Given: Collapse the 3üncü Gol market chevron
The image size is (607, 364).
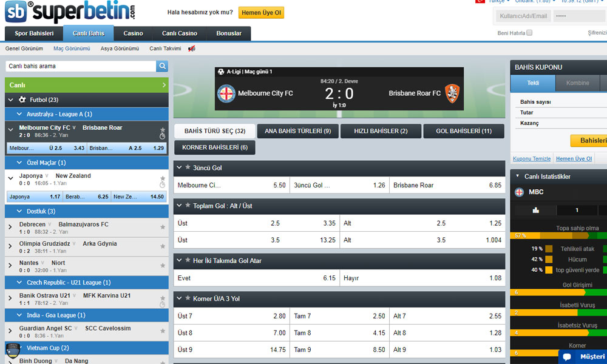Looking at the screenshot, I should 179,167.
